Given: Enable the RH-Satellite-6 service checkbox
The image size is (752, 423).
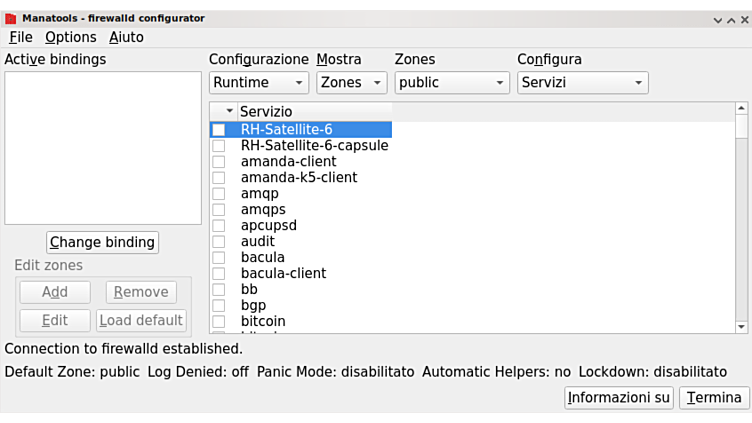Looking at the screenshot, I should tap(218, 130).
